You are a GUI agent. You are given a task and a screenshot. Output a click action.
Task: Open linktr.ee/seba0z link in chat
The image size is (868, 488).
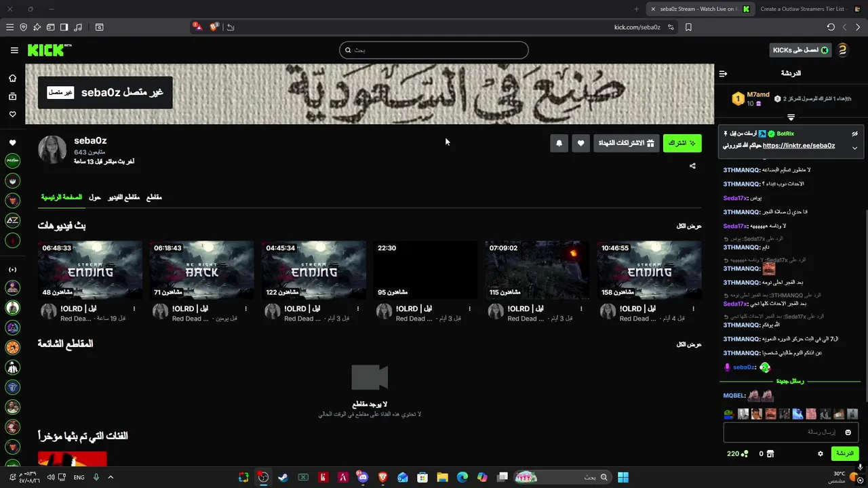(798, 146)
